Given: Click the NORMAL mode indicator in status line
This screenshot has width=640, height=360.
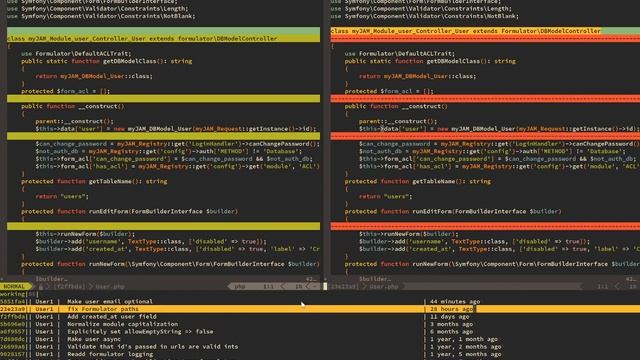Looking at the screenshot, I should [15, 287].
